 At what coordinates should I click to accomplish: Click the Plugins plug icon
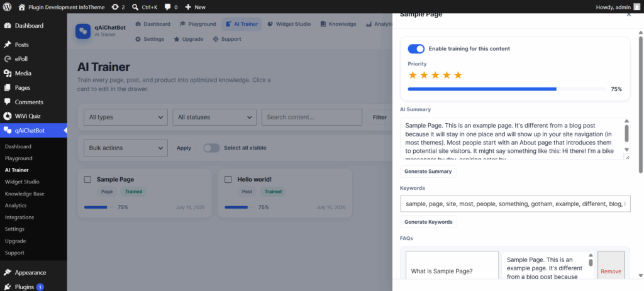tap(8, 287)
